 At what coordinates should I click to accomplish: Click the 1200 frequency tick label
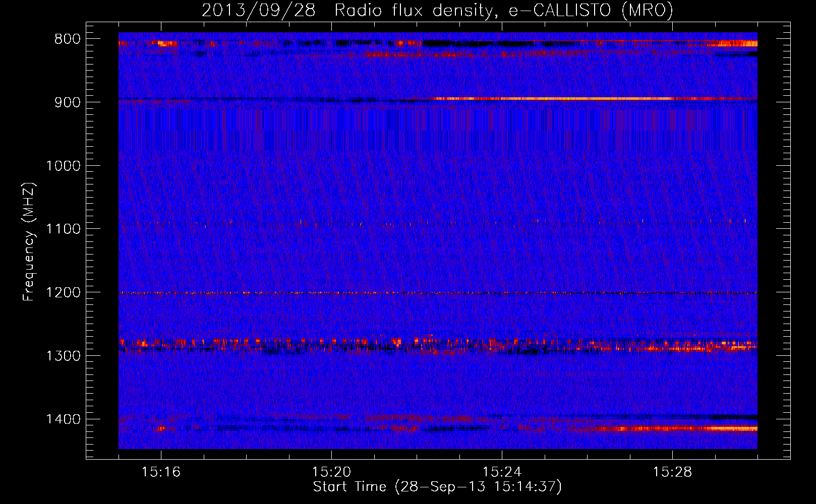(x=63, y=293)
